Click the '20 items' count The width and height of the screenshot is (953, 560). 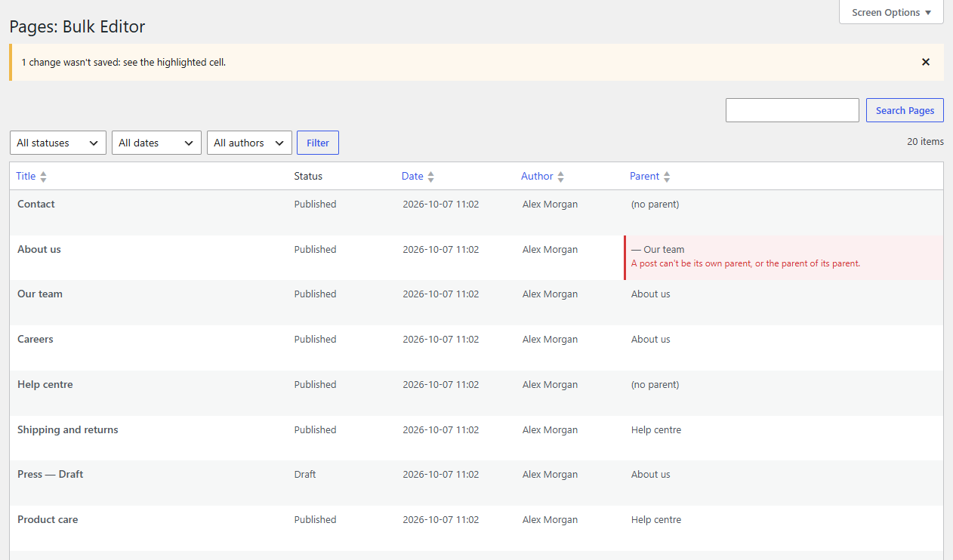tap(926, 141)
